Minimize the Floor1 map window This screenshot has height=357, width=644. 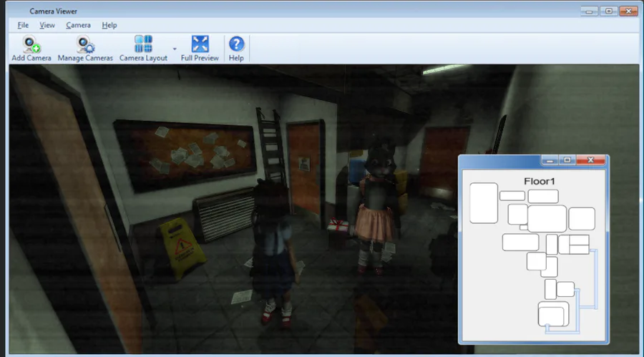point(550,160)
